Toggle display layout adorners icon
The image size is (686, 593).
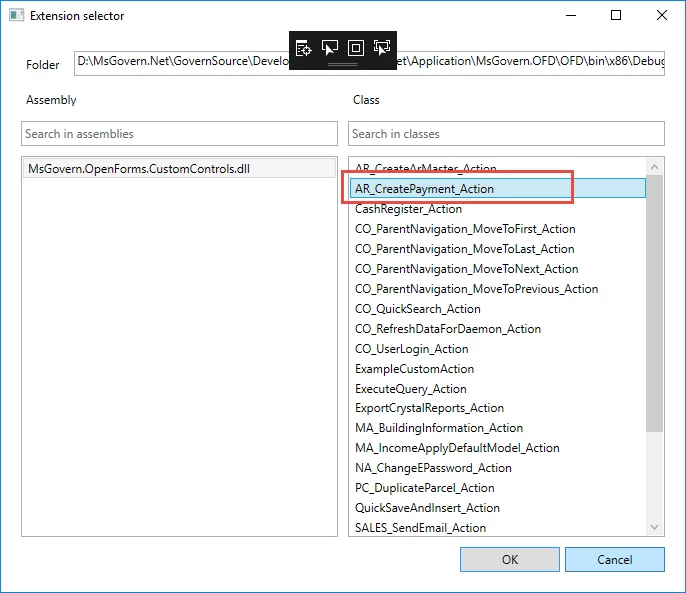coord(356,48)
